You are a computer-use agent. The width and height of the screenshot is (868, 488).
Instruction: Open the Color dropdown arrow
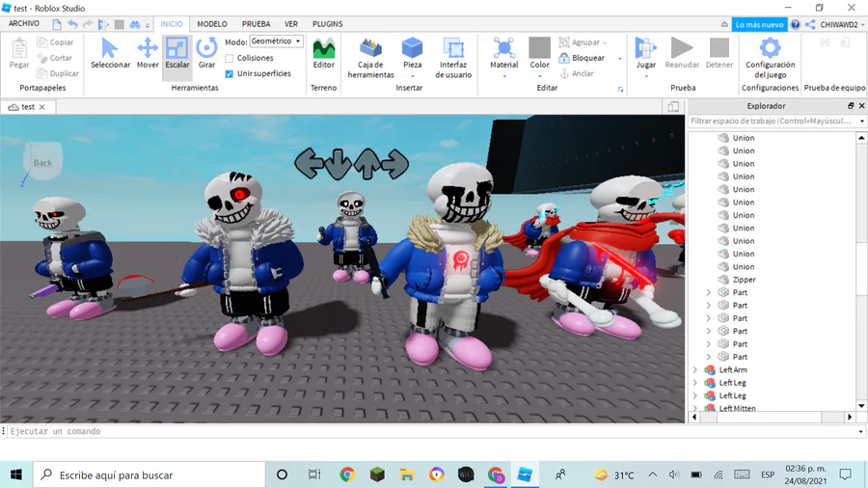(540, 76)
